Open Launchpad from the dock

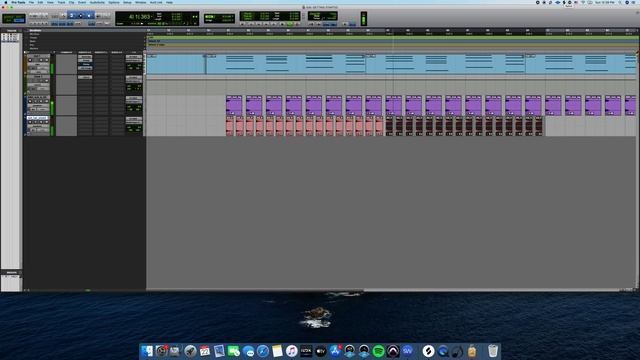[x=190, y=351]
